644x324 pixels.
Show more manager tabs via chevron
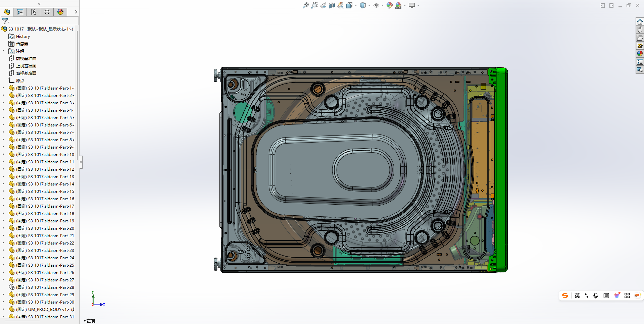coord(76,12)
